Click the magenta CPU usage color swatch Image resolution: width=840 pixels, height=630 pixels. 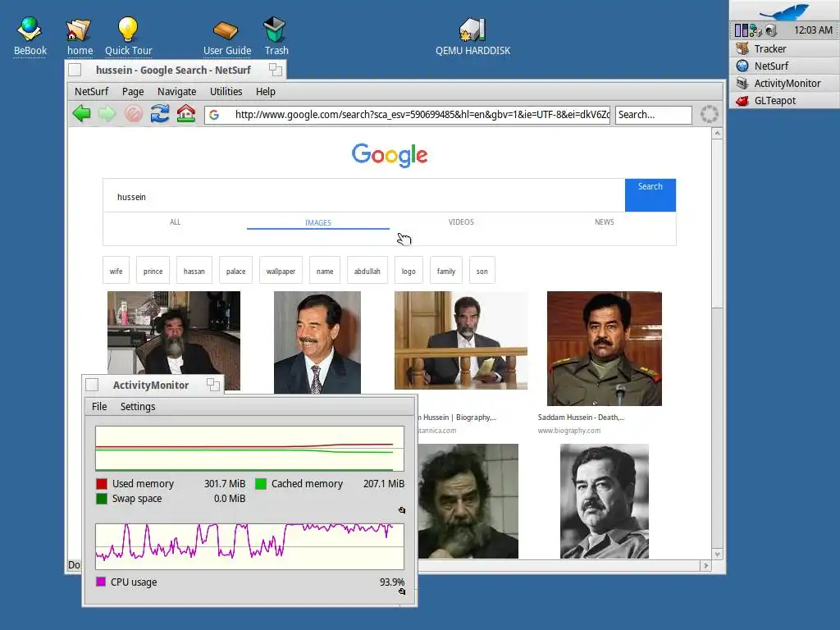pyautogui.click(x=101, y=582)
